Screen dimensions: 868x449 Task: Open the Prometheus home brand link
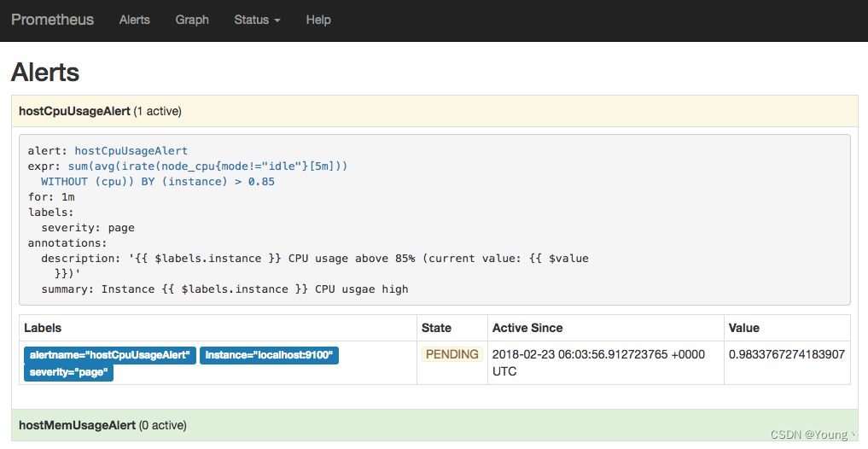click(x=53, y=20)
